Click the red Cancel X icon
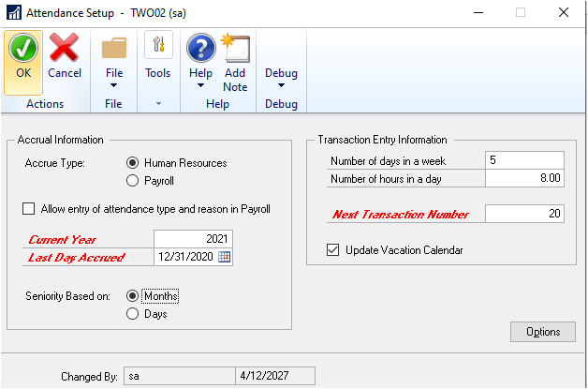Screen dimensions: 588x389 64,48
